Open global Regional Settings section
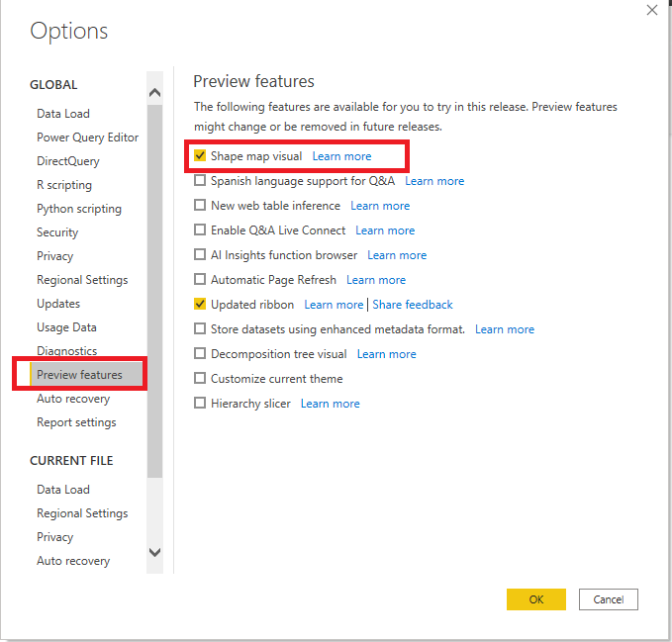Screen dimensions: 672x642 tap(82, 280)
